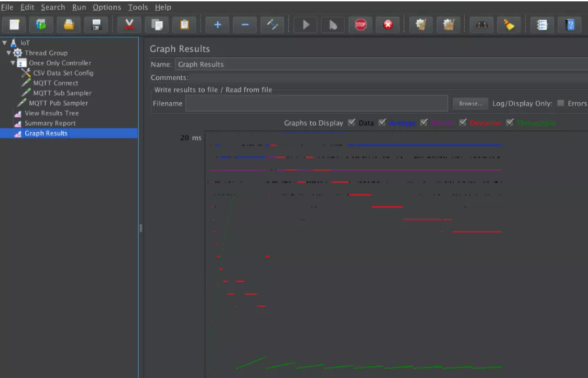Screen dimensions: 588x378
Task: Open the Help question mark icon
Action: pyautogui.click(x=570, y=25)
